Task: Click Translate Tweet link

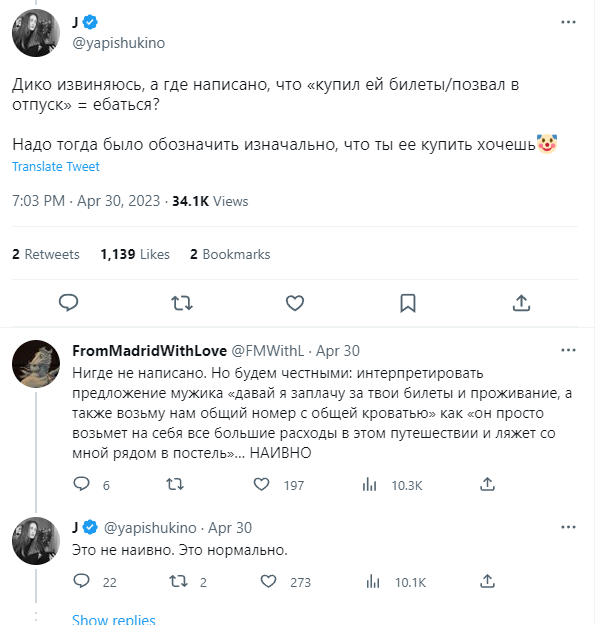Action: tap(56, 167)
